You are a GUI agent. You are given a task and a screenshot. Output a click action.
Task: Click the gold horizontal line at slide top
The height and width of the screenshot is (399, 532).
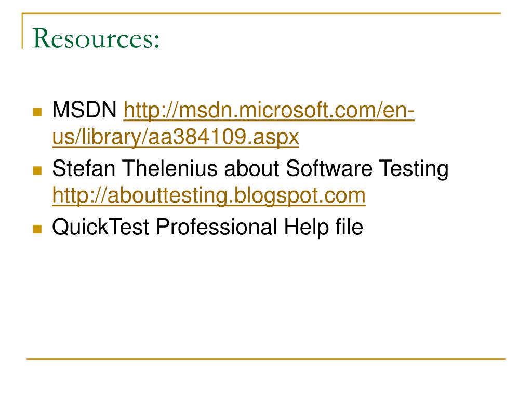coord(261,13)
